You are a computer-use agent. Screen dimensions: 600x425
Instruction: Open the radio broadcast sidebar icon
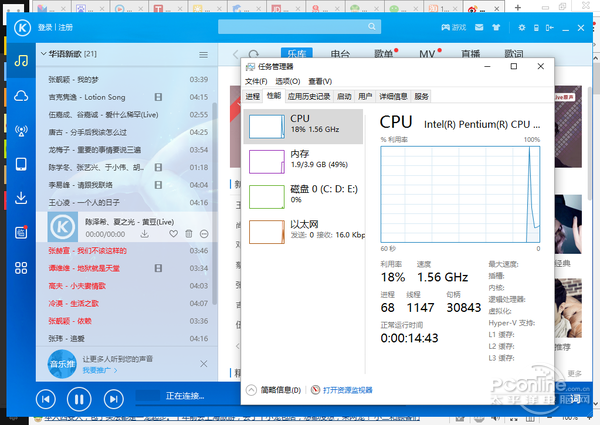click(x=21, y=130)
